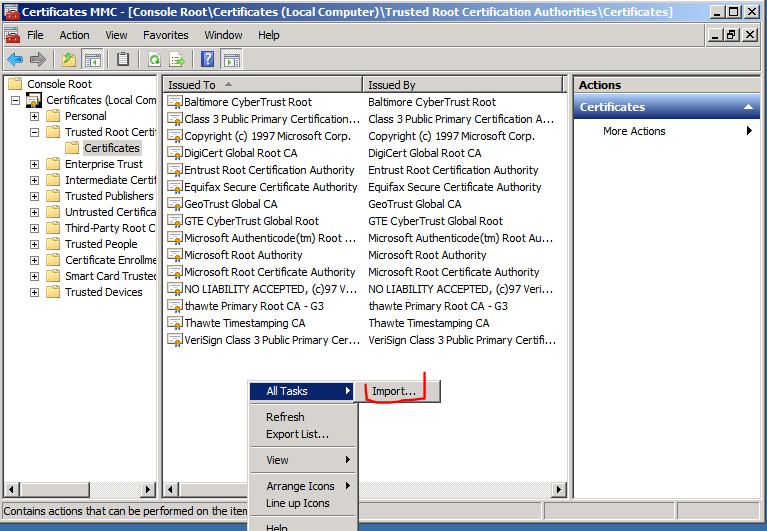The height and width of the screenshot is (531, 767).
Task: Open the Window menu
Action: click(223, 35)
